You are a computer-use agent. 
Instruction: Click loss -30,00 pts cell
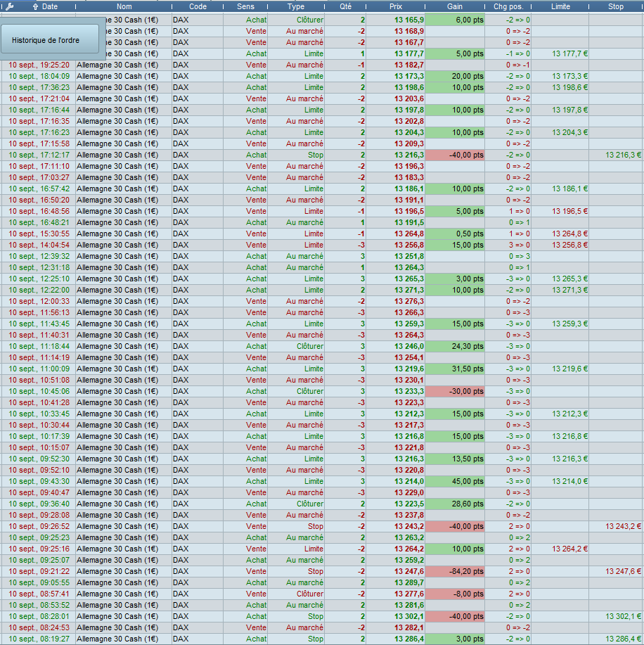click(455, 391)
